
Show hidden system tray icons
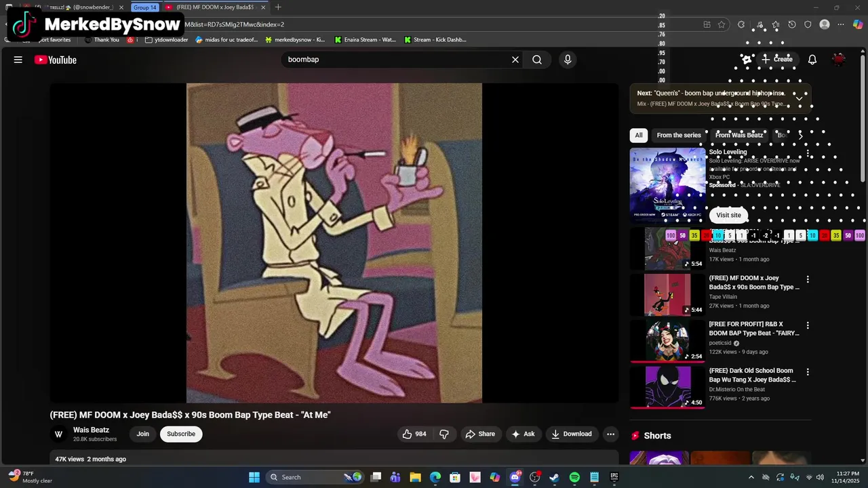tap(751, 477)
